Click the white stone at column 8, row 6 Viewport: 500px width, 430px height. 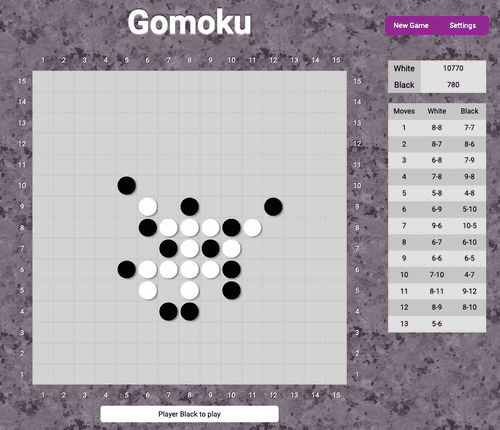190,269
